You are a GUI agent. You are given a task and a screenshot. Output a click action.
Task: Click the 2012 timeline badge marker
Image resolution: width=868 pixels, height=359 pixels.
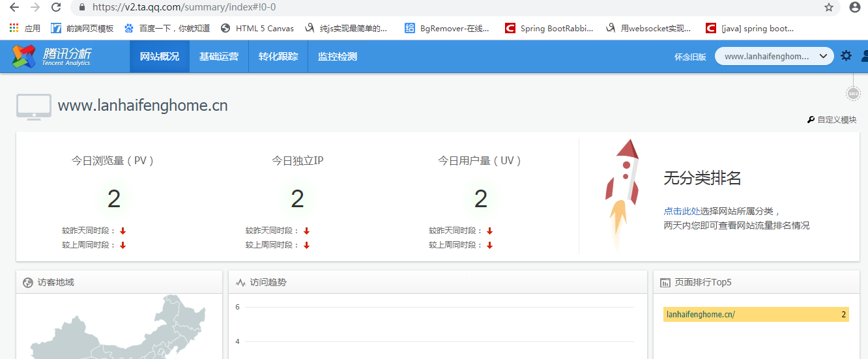click(x=853, y=94)
